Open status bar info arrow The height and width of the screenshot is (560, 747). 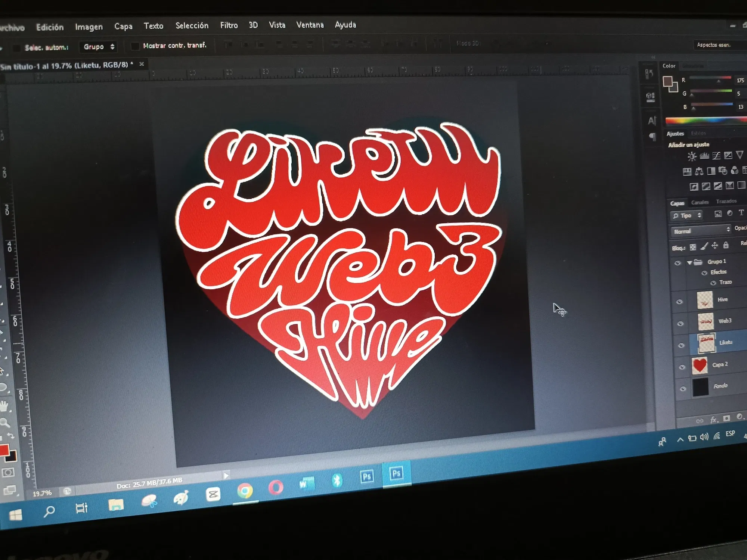coord(226,476)
